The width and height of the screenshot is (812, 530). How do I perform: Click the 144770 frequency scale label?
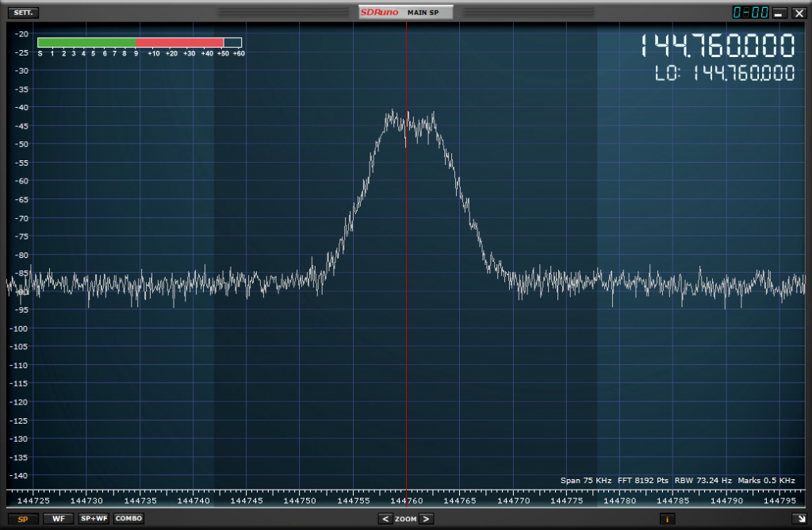513,501
